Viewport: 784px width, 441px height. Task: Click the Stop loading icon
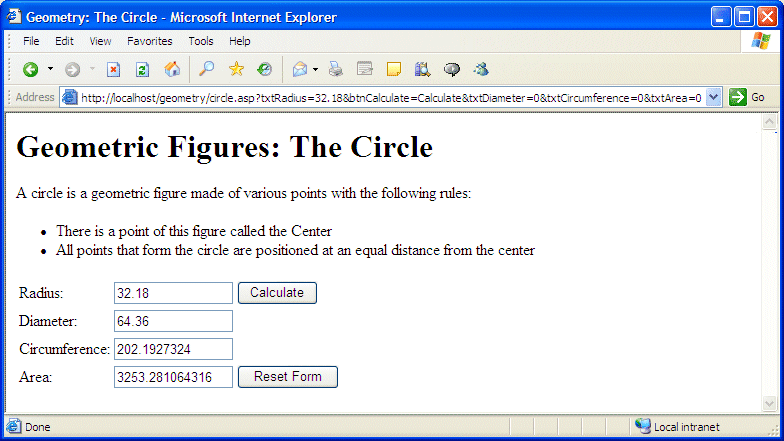[x=114, y=69]
